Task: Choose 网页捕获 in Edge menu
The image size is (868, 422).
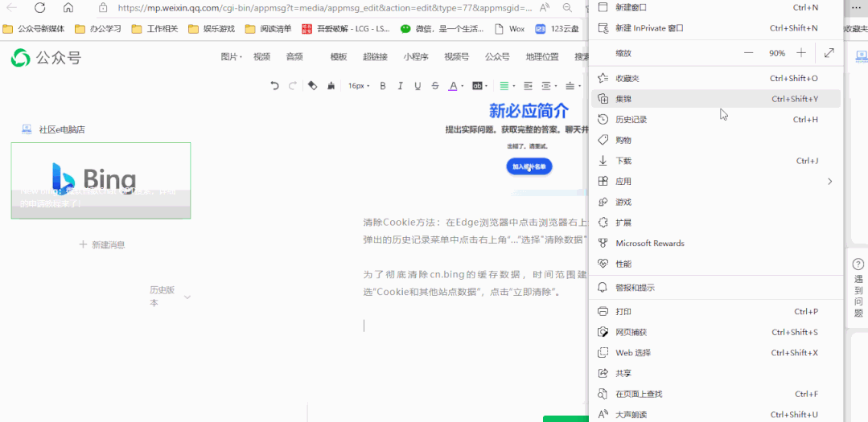Action: [716, 333]
